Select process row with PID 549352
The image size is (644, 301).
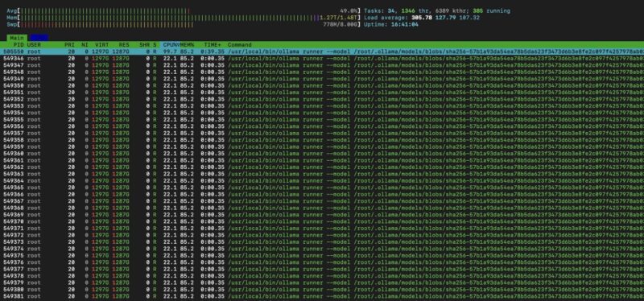pyautogui.click(x=322, y=99)
